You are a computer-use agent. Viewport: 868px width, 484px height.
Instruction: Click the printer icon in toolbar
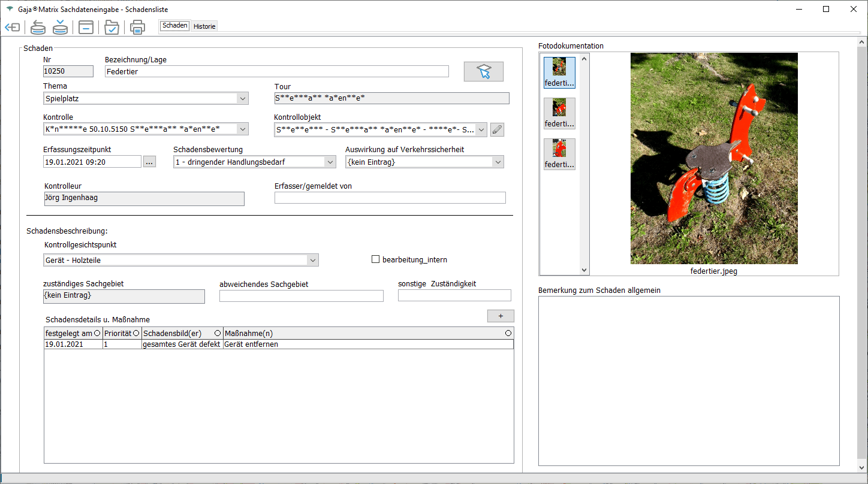pyautogui.click(x=137, y=28)
